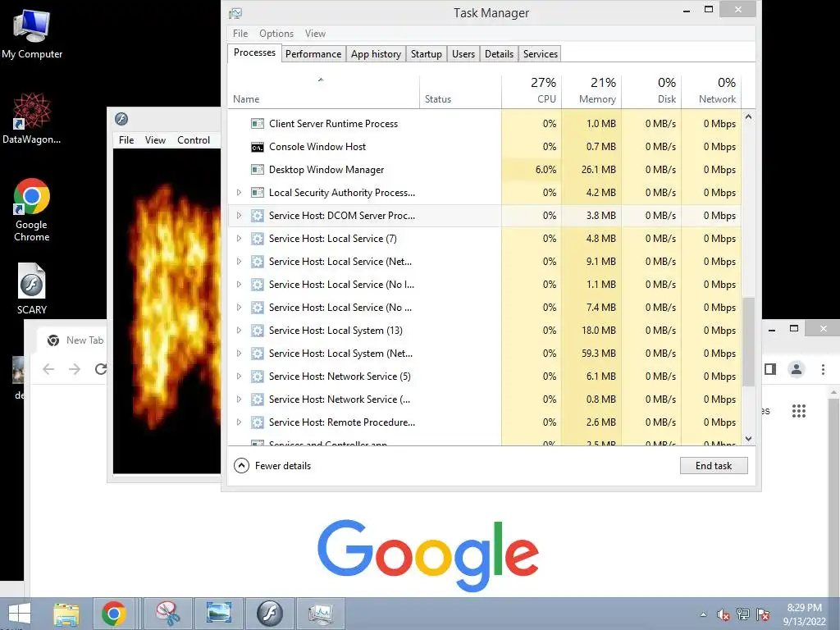
Task: Click the Console Window Host icon
Action: pos(257,147)
